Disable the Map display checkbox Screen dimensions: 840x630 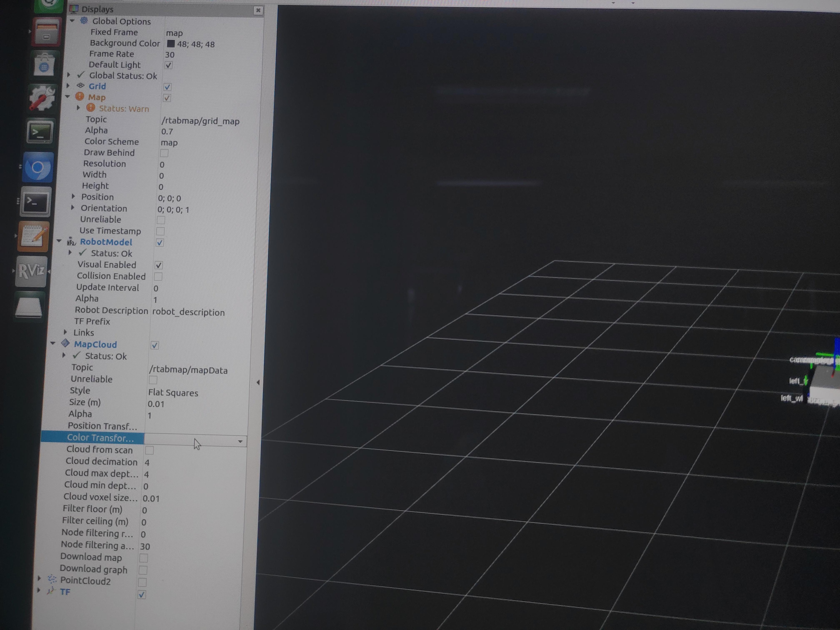(x=167, y=98)
